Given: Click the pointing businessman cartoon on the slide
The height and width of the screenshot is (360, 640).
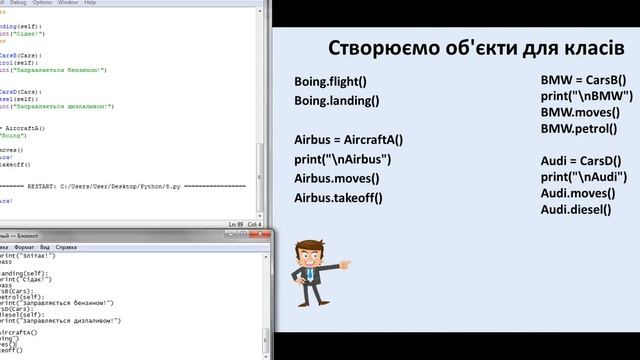Looking at the screenshot, I should coord(320,273).
